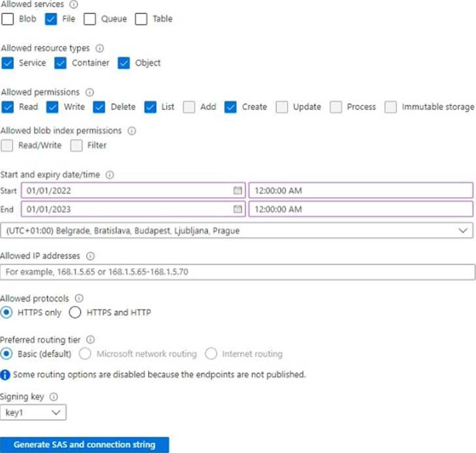
Task: Click the info icon beside Allowed permissions
Action: pos(90,92)
